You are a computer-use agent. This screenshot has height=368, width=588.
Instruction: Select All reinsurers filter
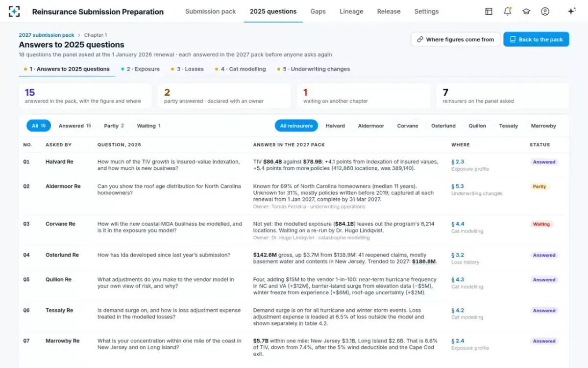296,126
